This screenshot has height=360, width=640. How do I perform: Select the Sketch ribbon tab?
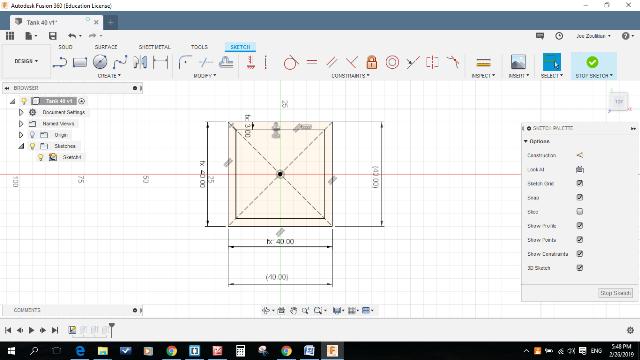[240, 47]
